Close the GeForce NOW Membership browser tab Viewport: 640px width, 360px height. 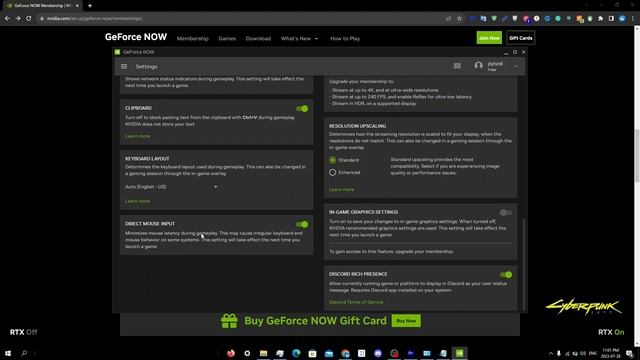tap(77, 6)
